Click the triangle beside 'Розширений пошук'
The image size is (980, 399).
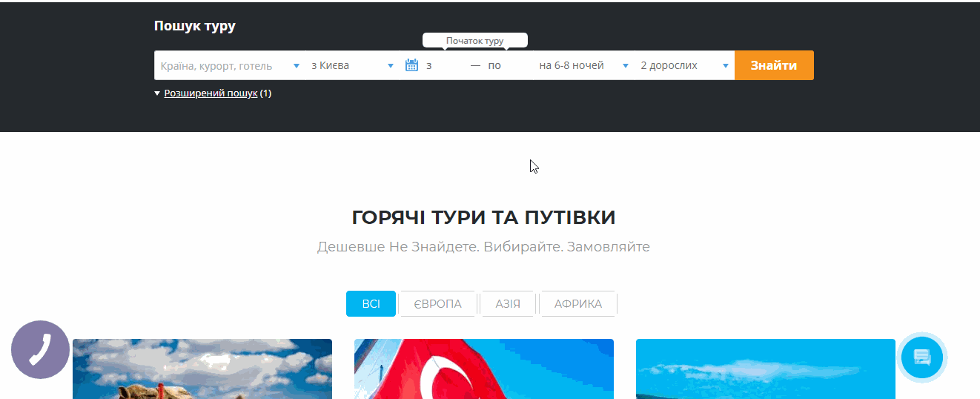pyautogui.click(x=157, y=93)
